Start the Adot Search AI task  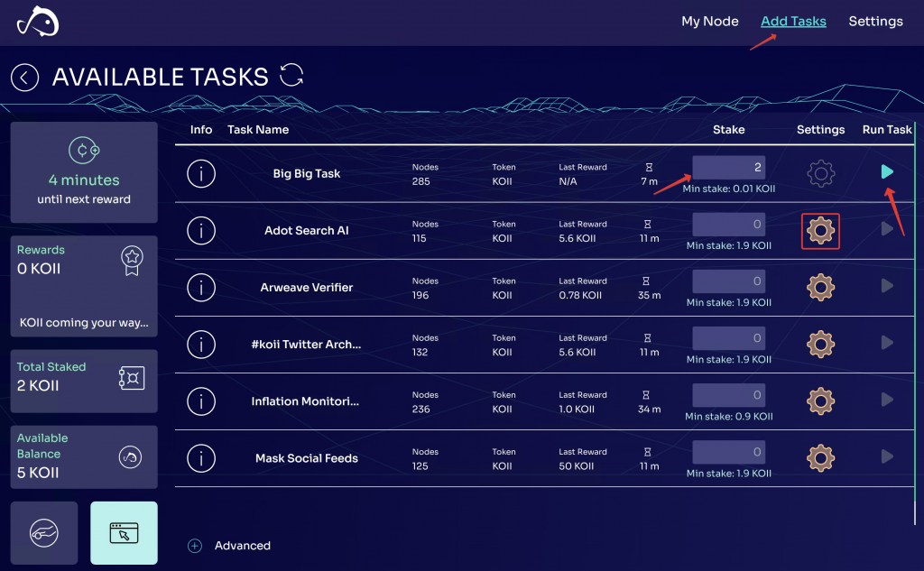click(887, 230)
